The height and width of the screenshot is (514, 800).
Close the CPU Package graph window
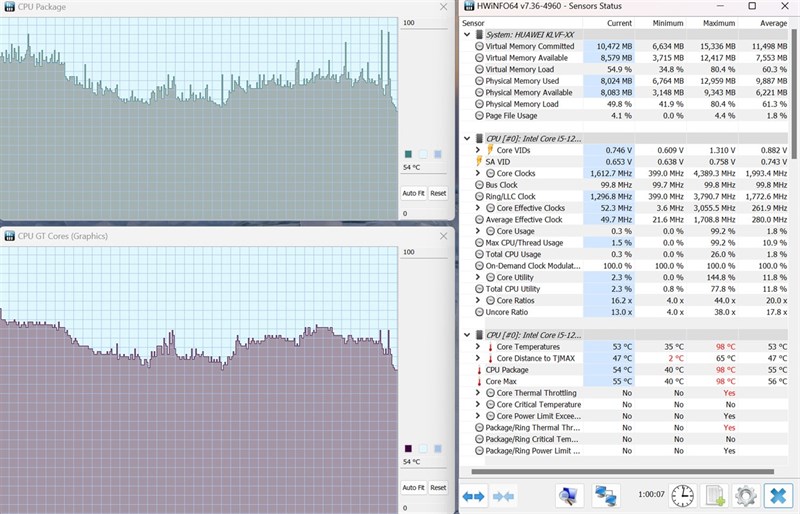443,7
